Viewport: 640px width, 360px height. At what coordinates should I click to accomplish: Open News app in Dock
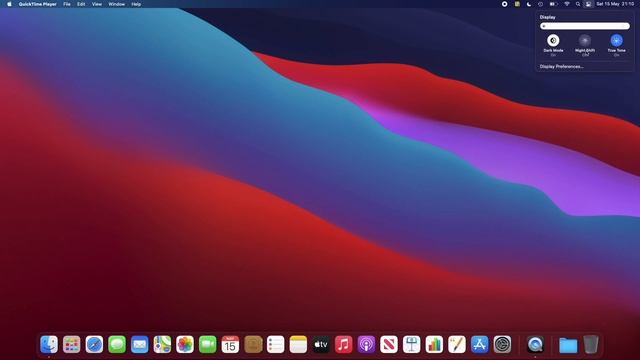pos(389,344)
